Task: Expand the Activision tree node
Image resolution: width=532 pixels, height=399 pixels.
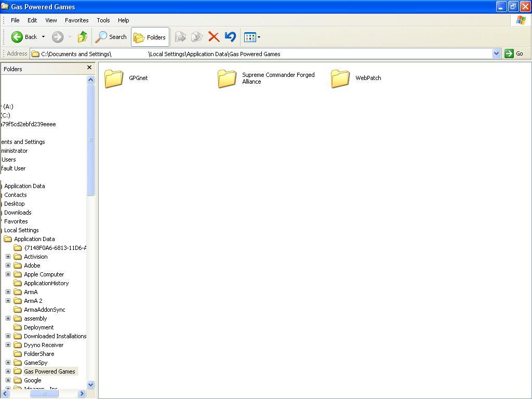Action: point(8,257)
